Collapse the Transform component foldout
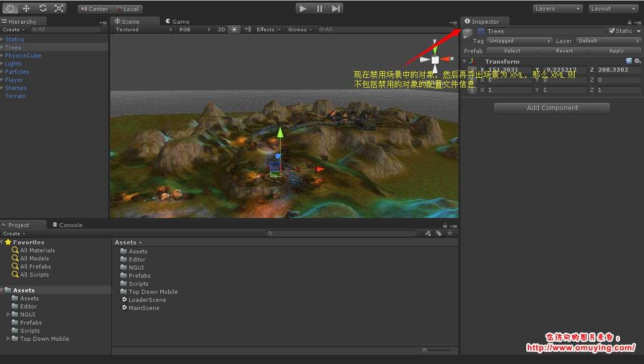This screenshot has height=364, width=644. [x=465, y=62]
